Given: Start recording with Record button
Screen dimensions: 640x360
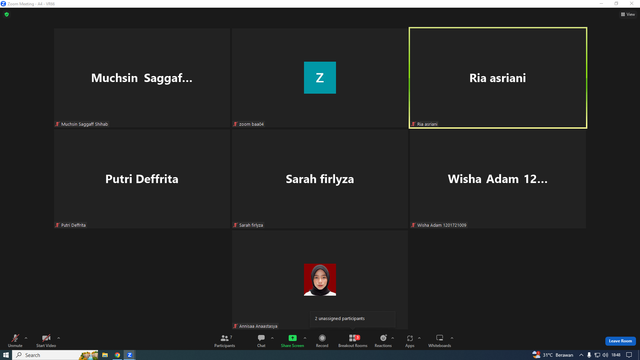Looking at the screenshot, I should click(322, 340).
